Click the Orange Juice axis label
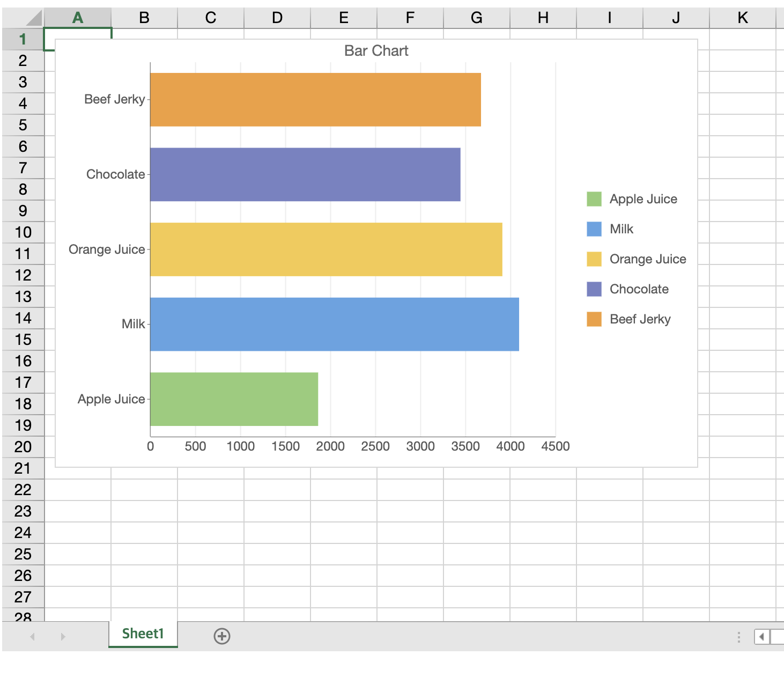 [x=107, y=249]
